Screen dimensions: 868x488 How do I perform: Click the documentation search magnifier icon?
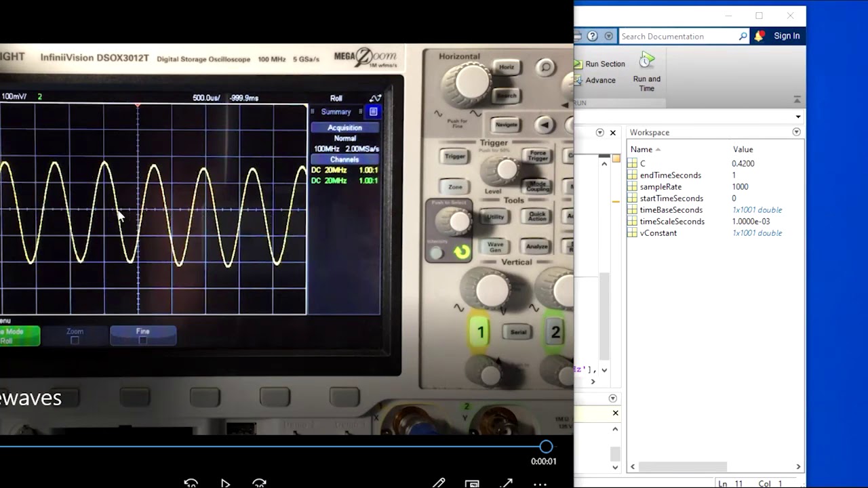pos(743,37)
